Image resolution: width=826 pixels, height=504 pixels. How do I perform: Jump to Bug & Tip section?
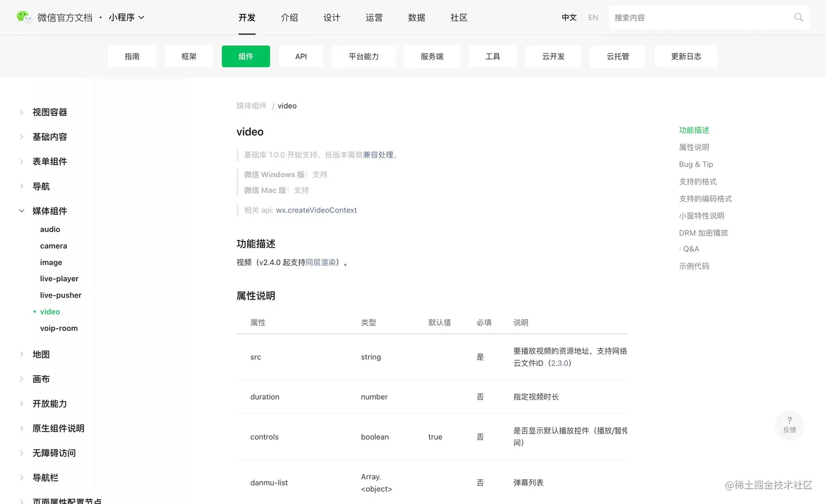[696, 164]
